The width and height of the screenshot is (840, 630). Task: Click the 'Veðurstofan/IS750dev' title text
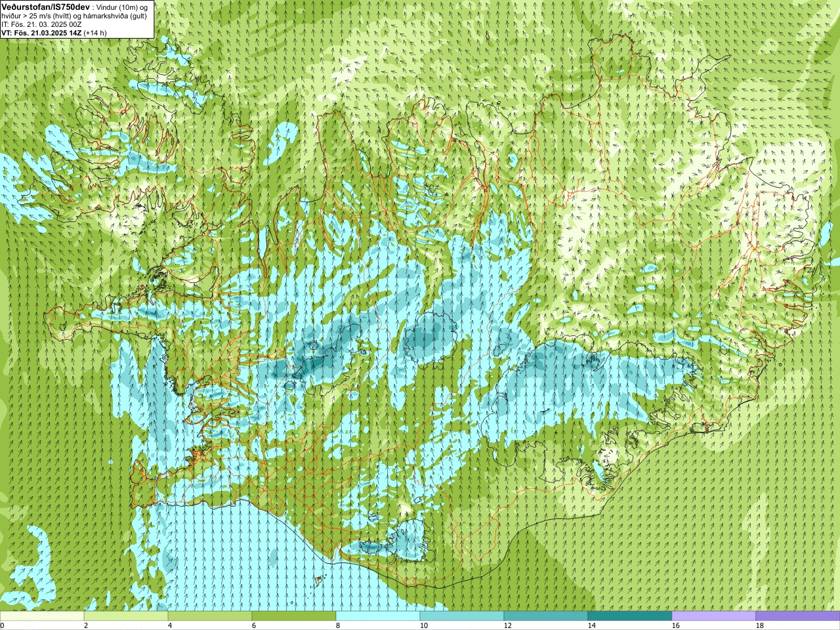[45, 6]
